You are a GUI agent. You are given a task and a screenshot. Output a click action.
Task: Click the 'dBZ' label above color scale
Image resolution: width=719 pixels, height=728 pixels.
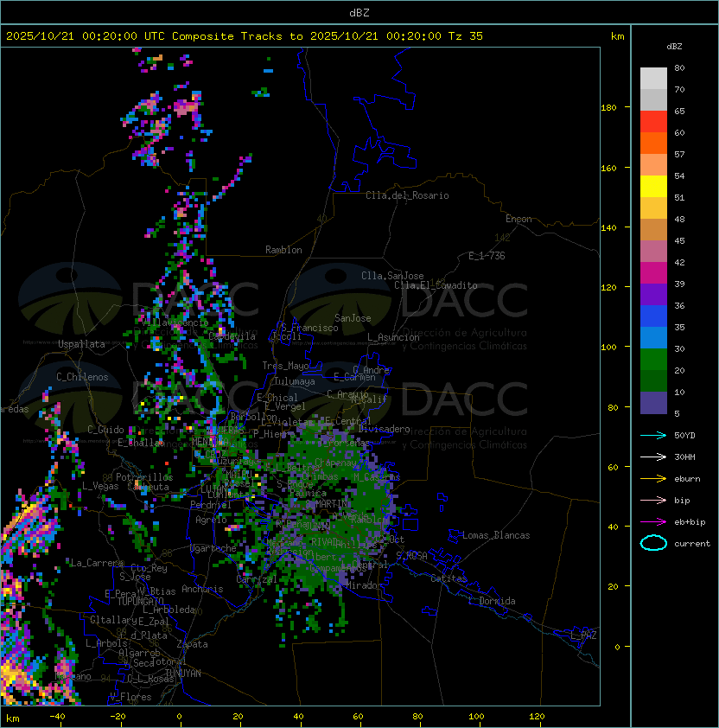[x=674, y=47]
